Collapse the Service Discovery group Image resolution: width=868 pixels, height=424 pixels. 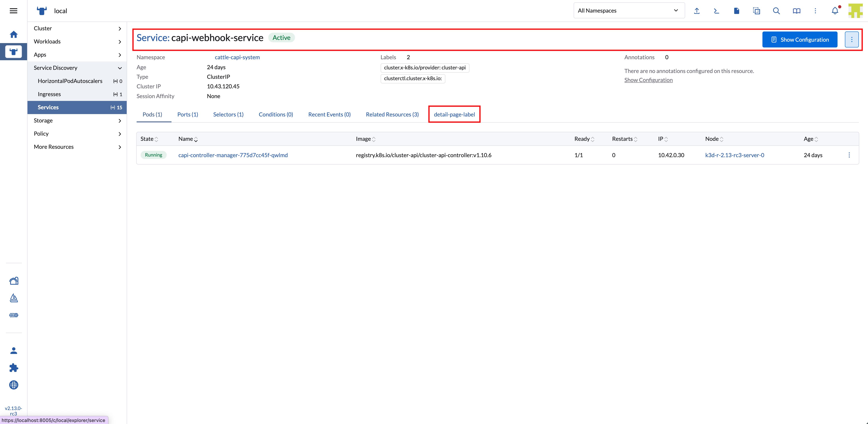coord(77,68)
